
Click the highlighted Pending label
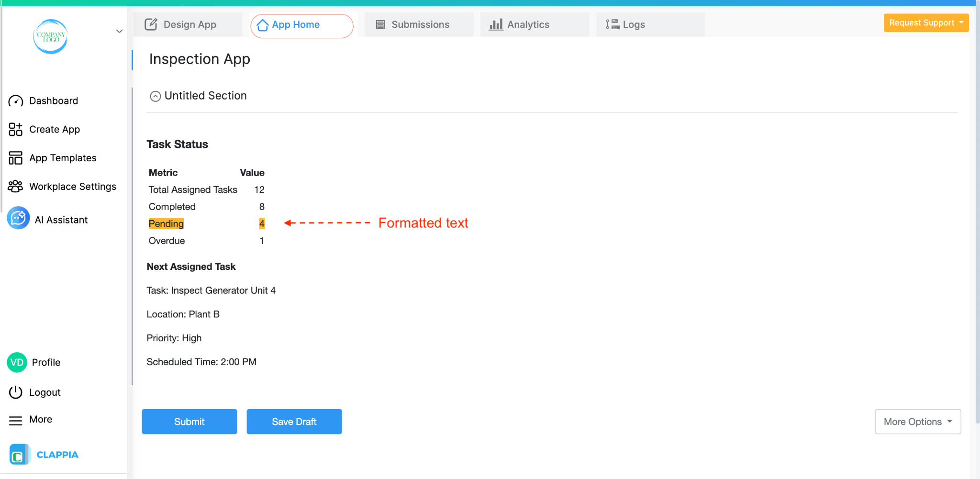(x=166, y=223)
